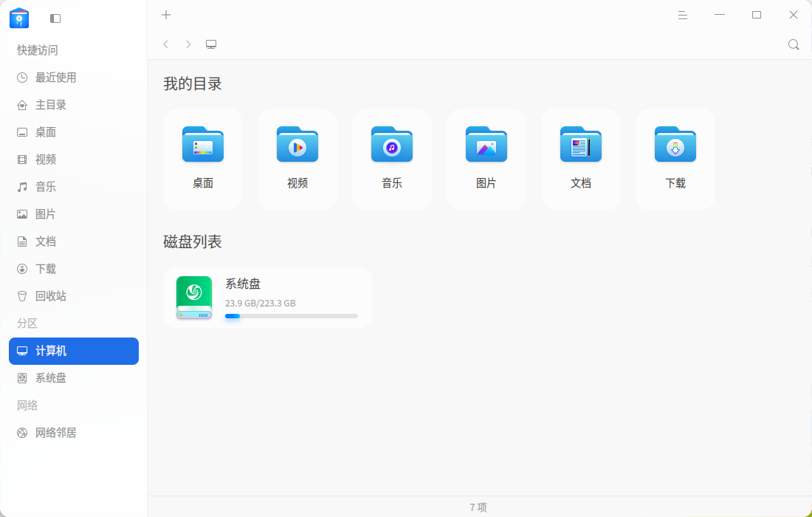
Task: Open the 音乐 folder card icon
Action: (392, 145)
